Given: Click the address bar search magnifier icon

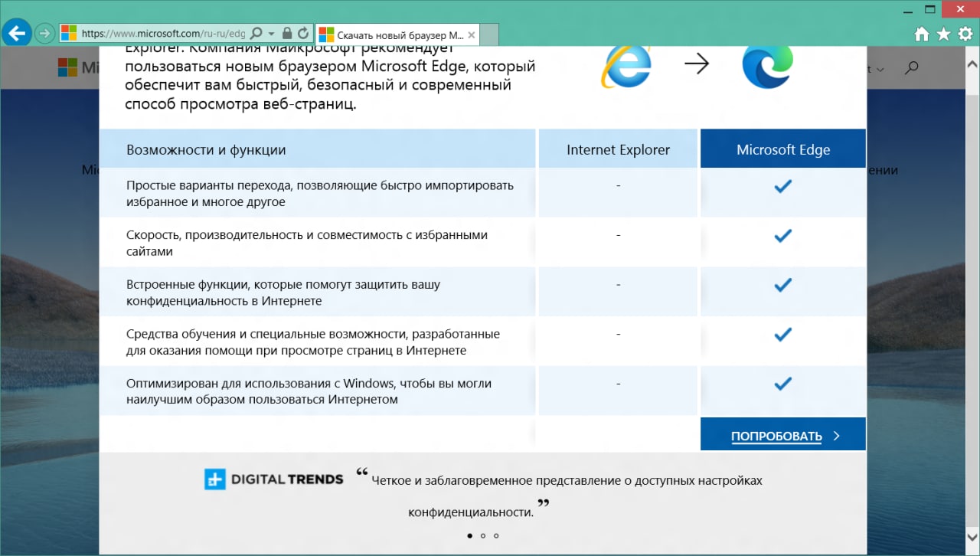Looking at the screenshot, I should (x=256, y=34).
